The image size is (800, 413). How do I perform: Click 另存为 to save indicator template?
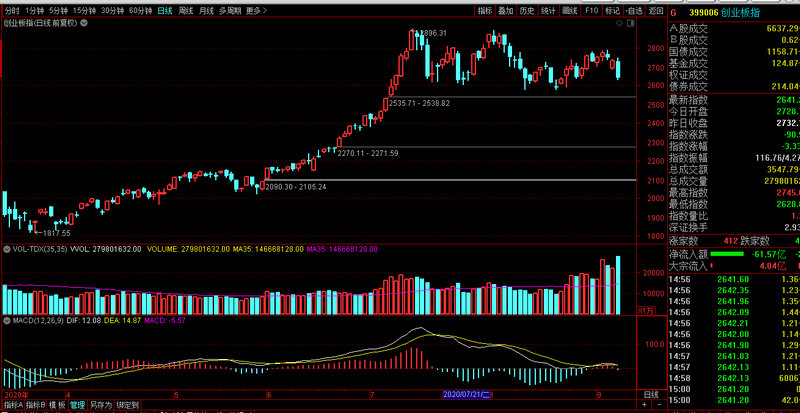(x=100, y=405)
